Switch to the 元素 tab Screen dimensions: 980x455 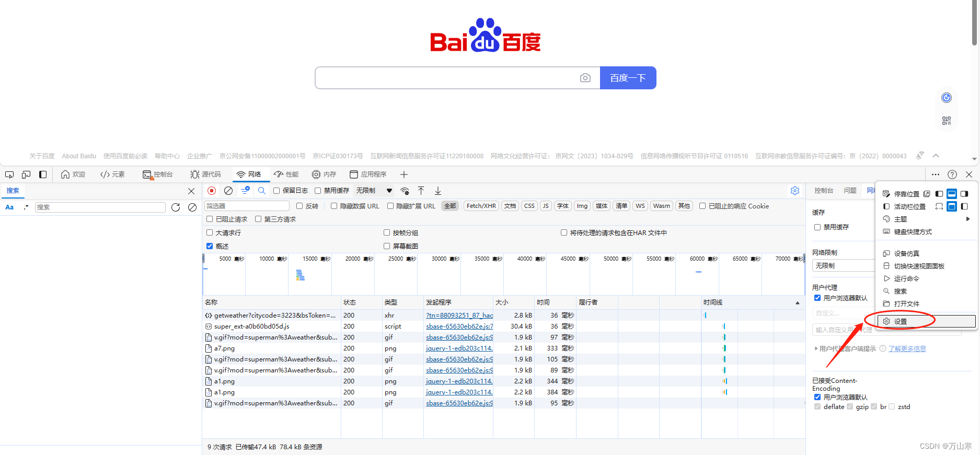coord(112,174)
